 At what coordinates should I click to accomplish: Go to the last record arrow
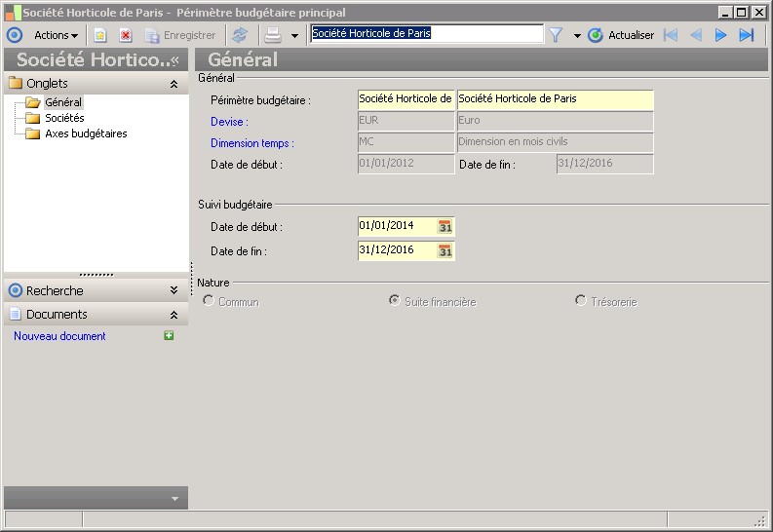(747, 35)
